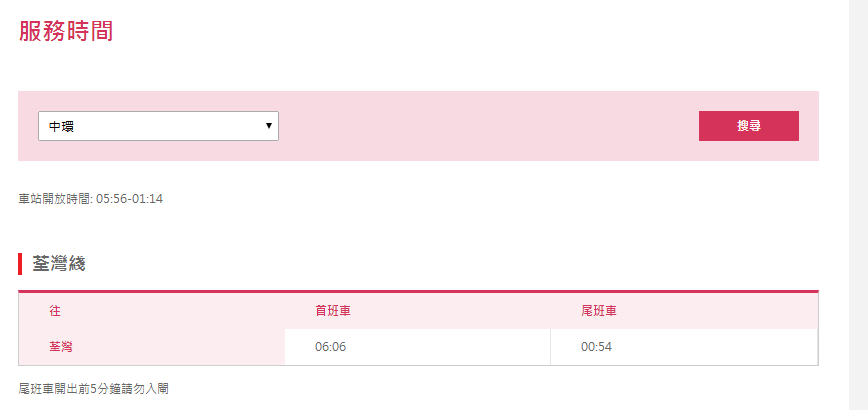
Task: Click the 尾班車開出前5分鐘請勿入閘 notice
Action: [100, 388]
